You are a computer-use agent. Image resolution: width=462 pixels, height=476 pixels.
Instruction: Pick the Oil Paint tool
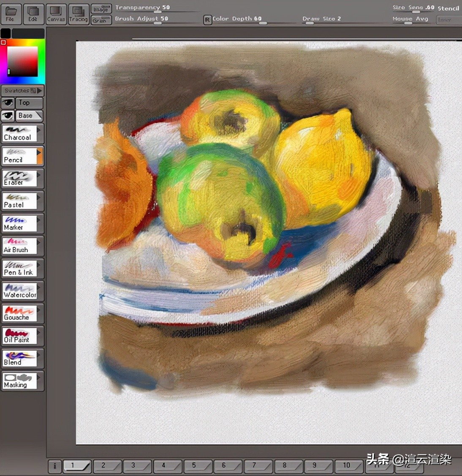pyautogui.click(x=19, y=336)
